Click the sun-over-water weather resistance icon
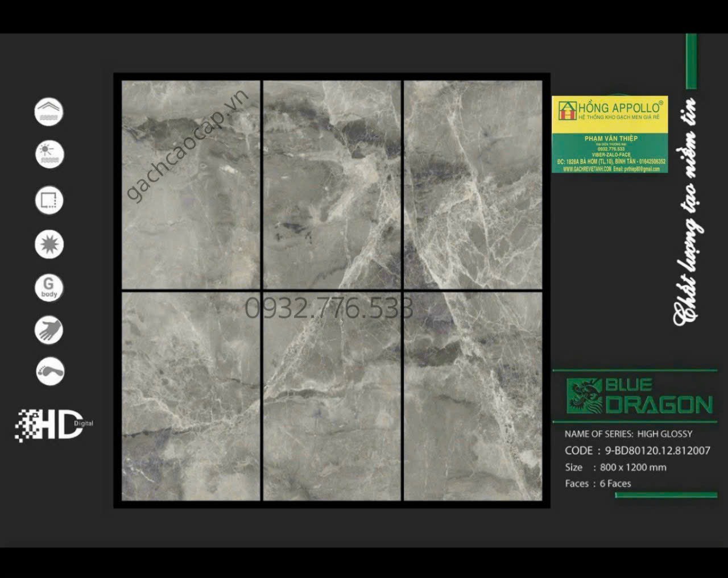The image size is (728, 578). click(x=49, y=154)
